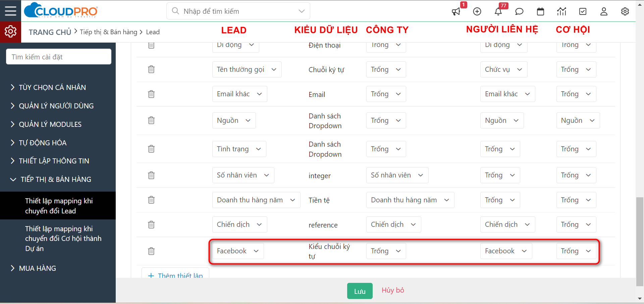644x304 pixels.
Task: Delete the Nguồn mapping row
Action: [x=151, y=120]
